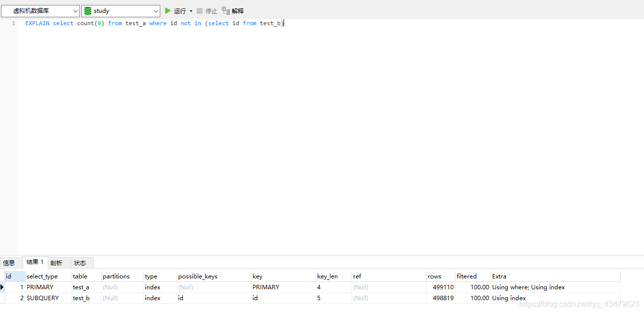Expand the run options arrow
The width and height of the screenshot is (644, 313).
coord(191,11)
